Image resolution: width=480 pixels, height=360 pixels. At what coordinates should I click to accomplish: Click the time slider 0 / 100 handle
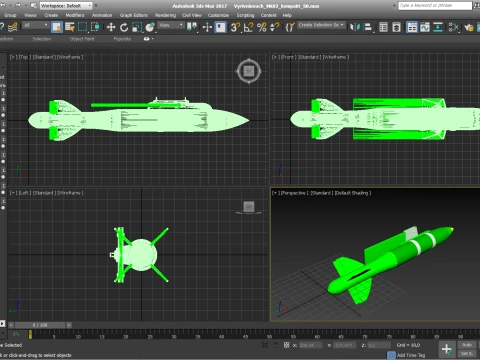point(40,325)
